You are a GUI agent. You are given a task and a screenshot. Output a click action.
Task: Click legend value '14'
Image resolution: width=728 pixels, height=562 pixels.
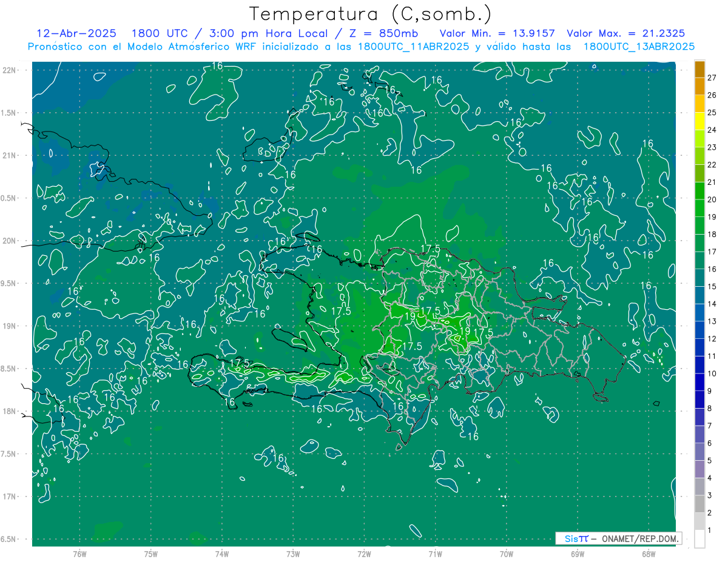click(712, 304)
